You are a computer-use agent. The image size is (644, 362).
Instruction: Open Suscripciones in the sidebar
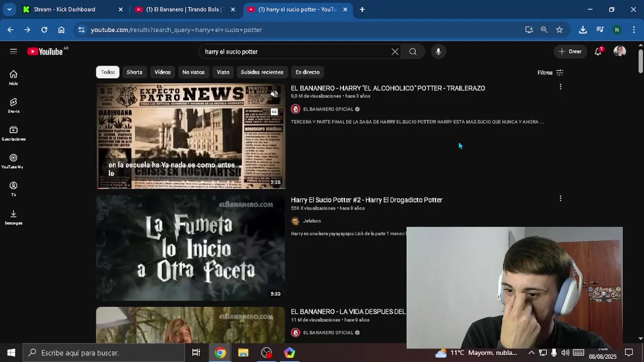point(14,133)
